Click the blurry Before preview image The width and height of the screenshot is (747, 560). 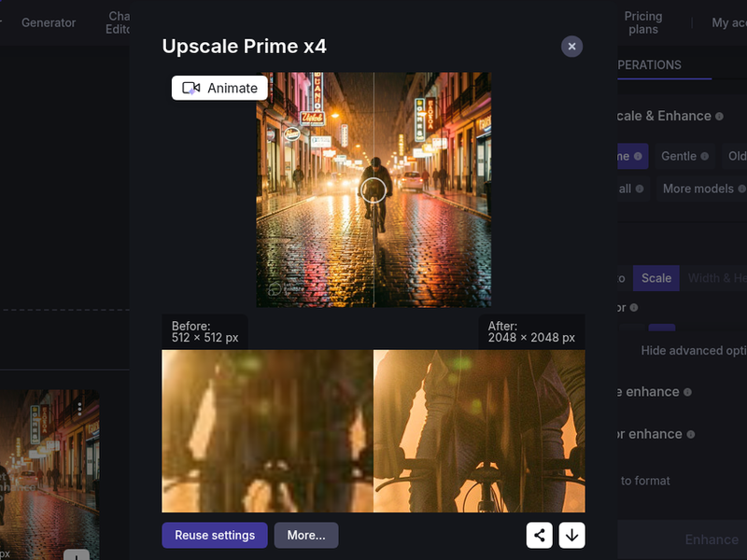[268, 431]
